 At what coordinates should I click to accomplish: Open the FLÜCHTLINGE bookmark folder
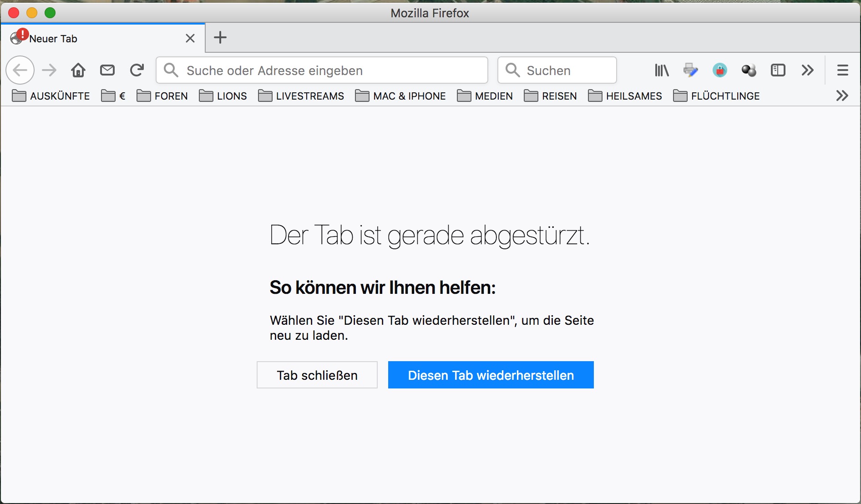716,96
